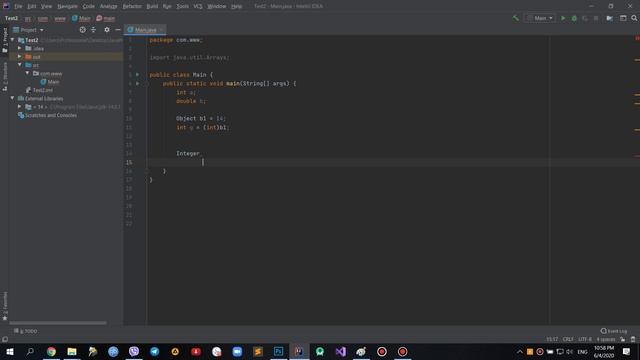Viewport: 640px width, 360px height.
Task: Open Search Everywhere with the magnifier icon
Action: (x=634, y=18)
